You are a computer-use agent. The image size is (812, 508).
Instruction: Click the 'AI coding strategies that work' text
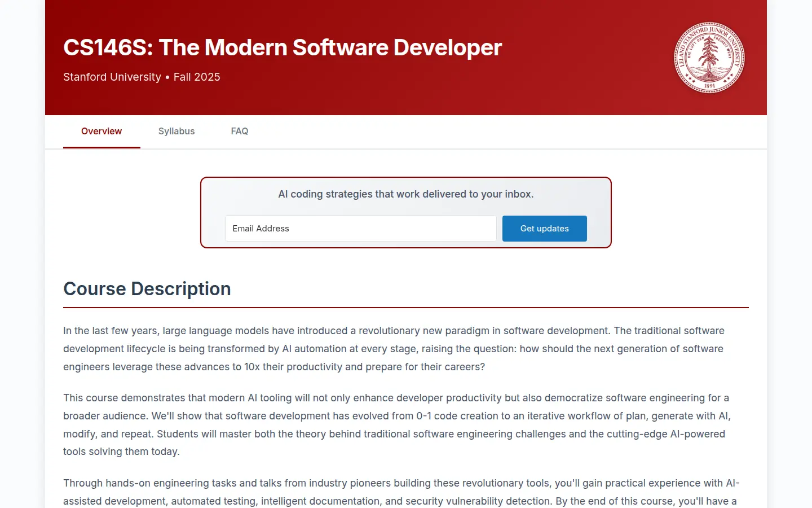coord(406,194)
